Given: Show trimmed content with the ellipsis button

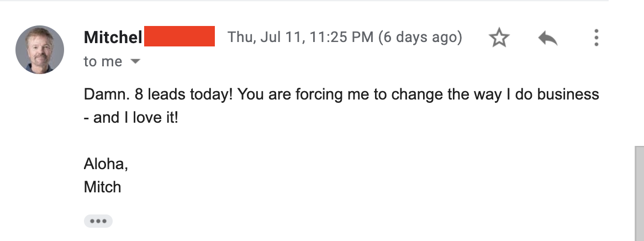Looking at the screenshot, I should (x=98, y=221).
